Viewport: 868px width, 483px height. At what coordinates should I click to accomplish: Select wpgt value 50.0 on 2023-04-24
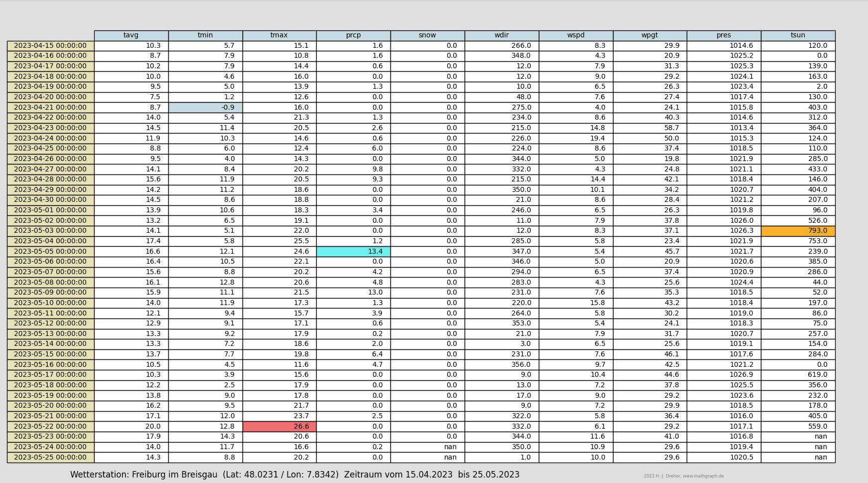click(x=650, y=138)
